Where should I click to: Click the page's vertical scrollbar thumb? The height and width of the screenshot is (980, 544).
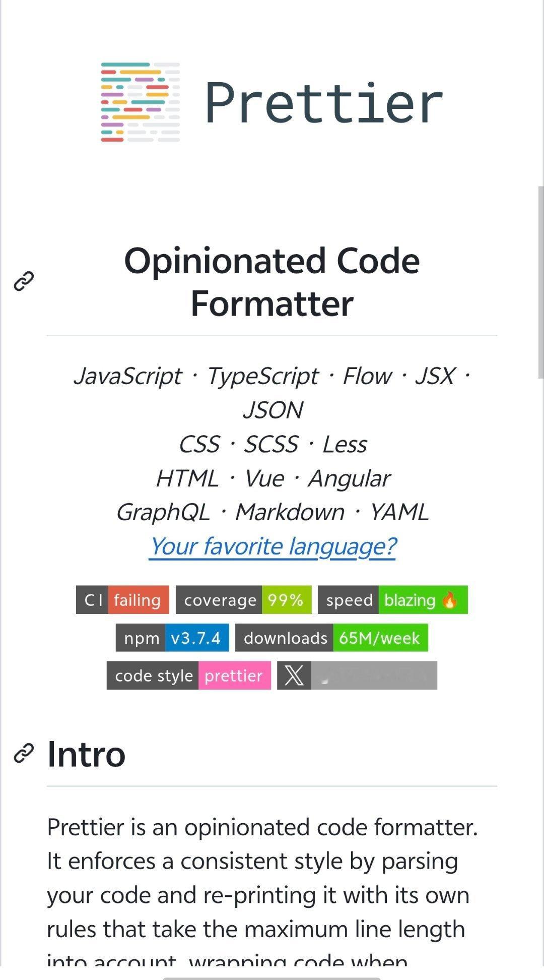click(x=540, y=281)
